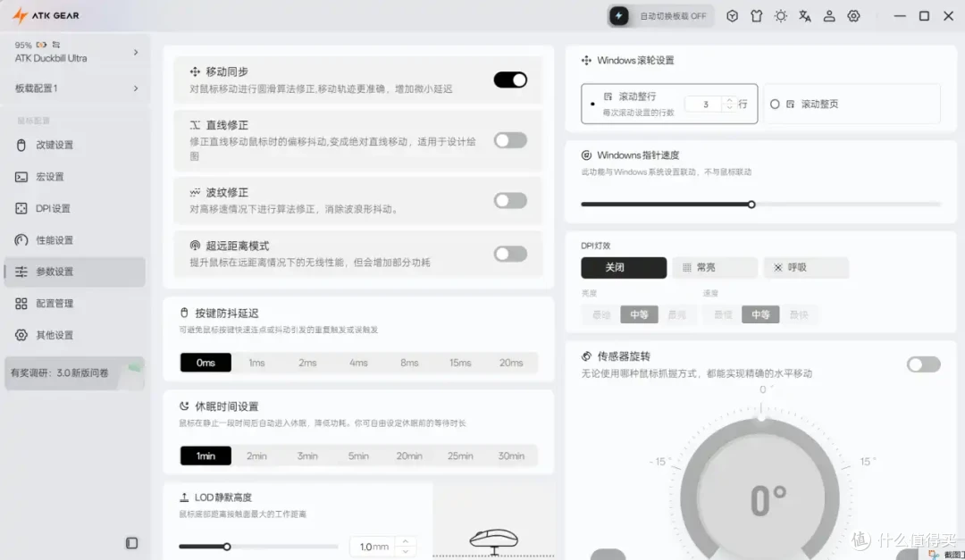Image resolution: width=965 pixels, height=560 pixels.
Task: Click the lightning auto-switch profile icon
Action: [619, 16]
